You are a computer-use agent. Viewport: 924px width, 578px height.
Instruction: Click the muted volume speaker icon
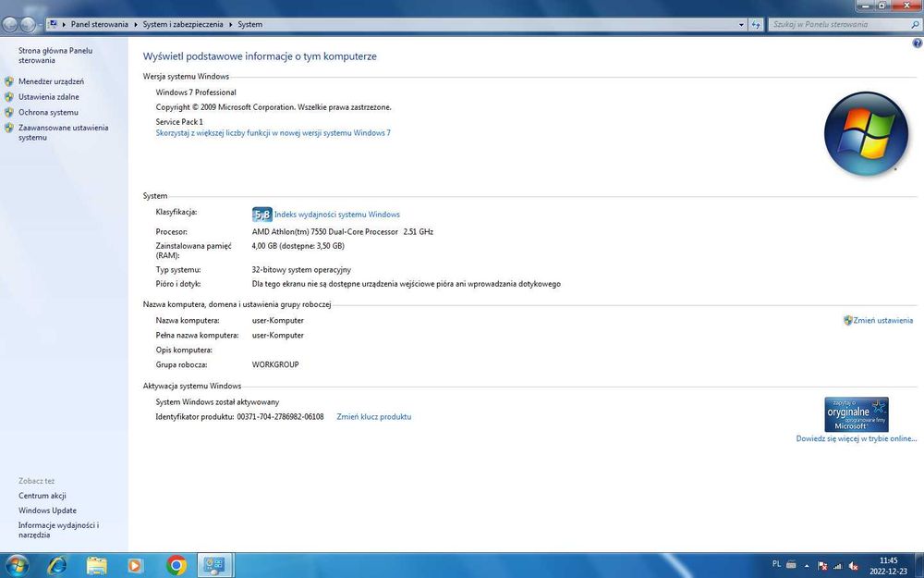(x=853, y=566)
